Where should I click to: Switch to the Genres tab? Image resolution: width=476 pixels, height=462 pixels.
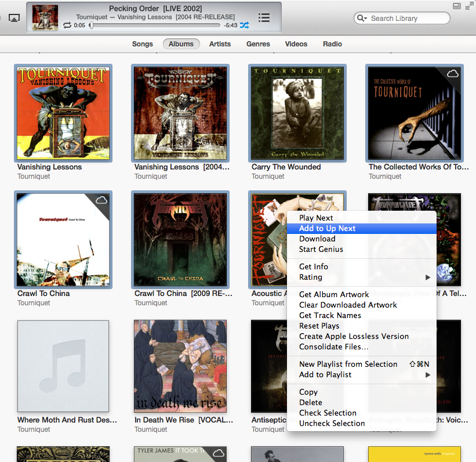tap(258, 44)
